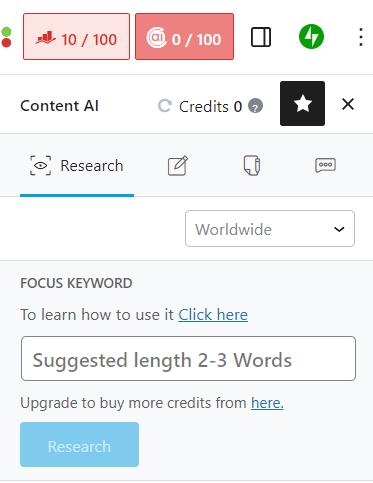Image resolution: width=373 pixels, height=483 pixels.
Task: Click the Content AI score 0 / 100 button
Action: [184, 37]
